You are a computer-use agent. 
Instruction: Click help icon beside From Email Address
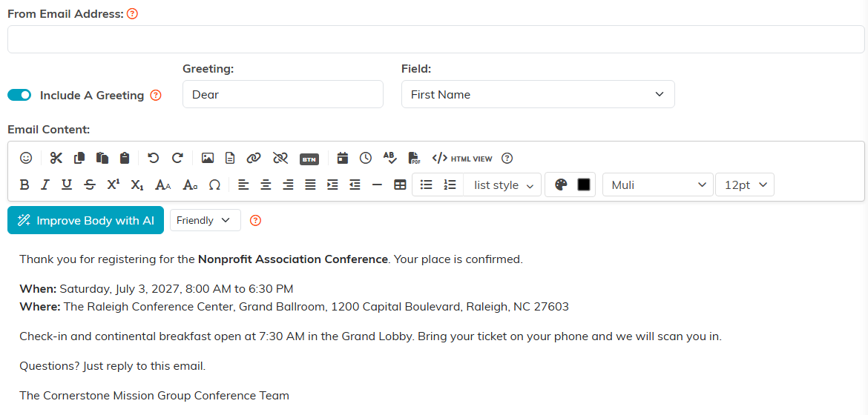pos(132,14)
